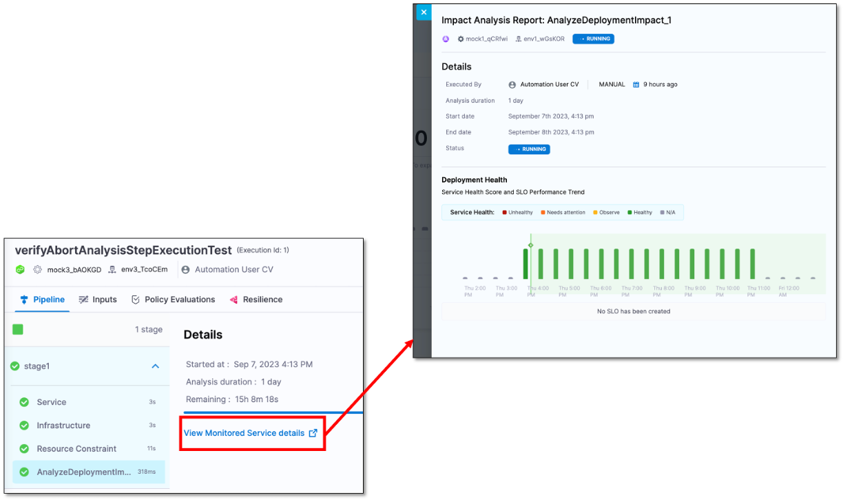Click the user avatar icon beside Automation User CV in report
The height and width of the screenshot is (504, 843).
coord(512,85)
